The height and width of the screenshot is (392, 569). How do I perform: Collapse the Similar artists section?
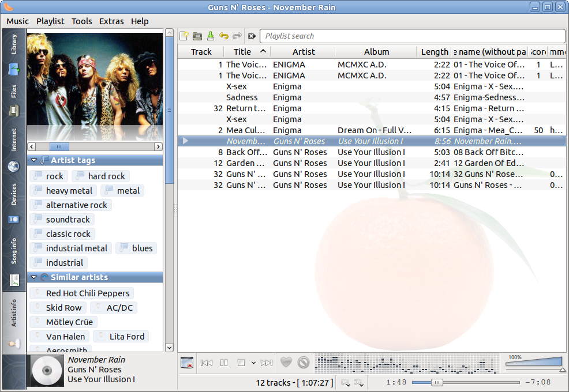(x=34, y=277)
